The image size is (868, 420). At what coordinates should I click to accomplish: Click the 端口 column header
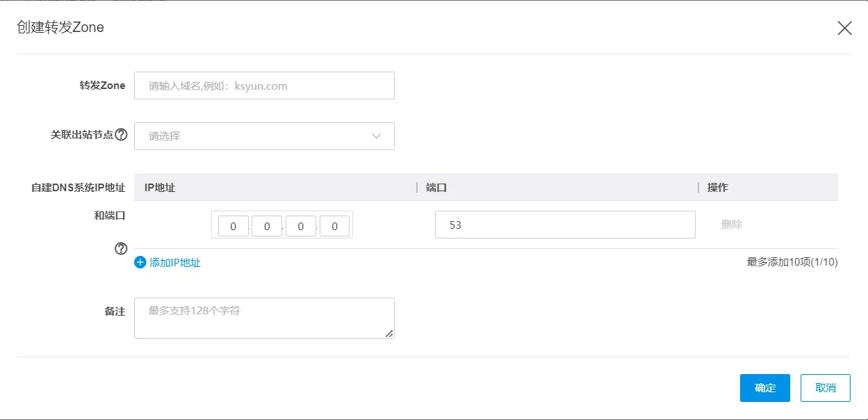(x=436, y=188)
